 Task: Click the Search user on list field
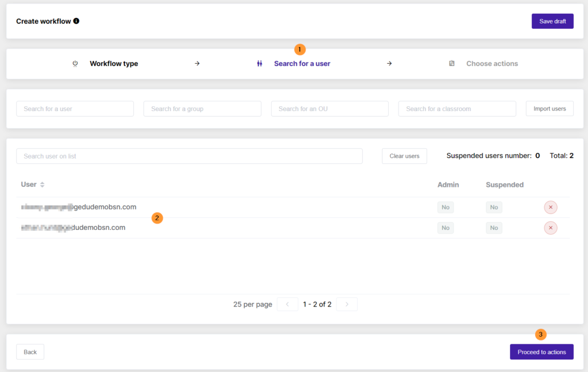coord(190,156)
